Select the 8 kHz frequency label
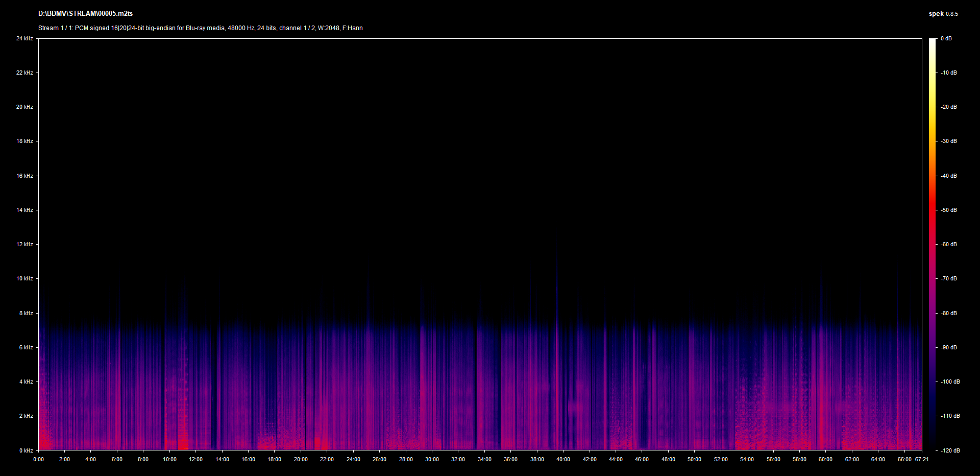Viewport: 980px width, 476px height. 26,313
